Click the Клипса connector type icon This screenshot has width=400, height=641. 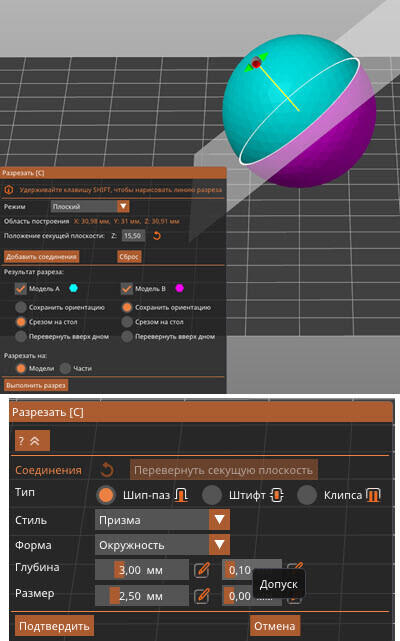373,495
